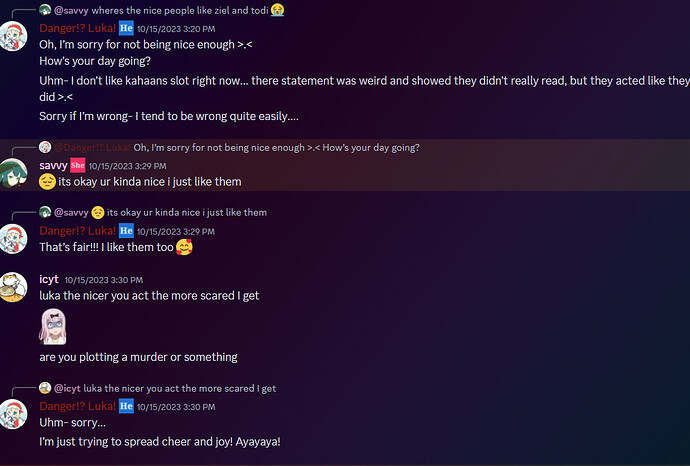Jump to the replied message 'wheres the nice people'

180,10
